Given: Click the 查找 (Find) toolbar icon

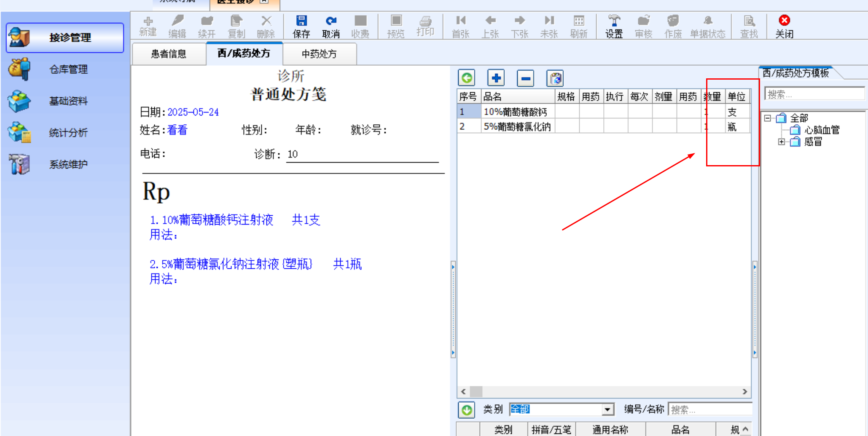Looking at the screenshot, I should pyautogui.click(x=749, y=27).
